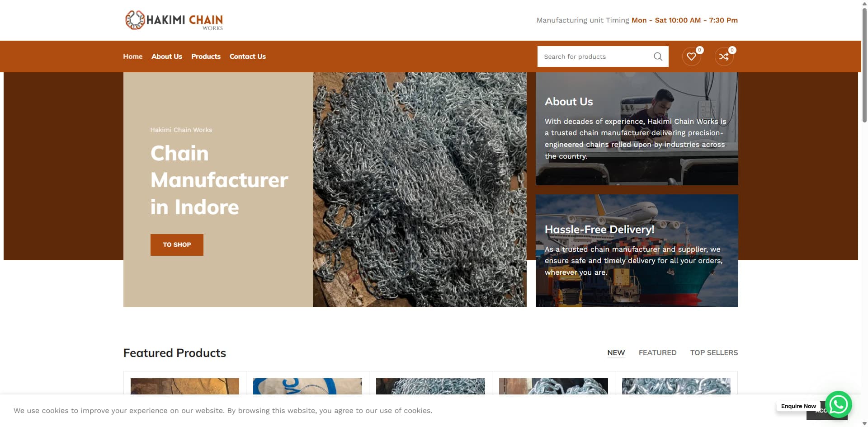Open About Us in navigation bar
Viewport: 868px width, 427px height.
pyautogui.click(x=167, y=56)
